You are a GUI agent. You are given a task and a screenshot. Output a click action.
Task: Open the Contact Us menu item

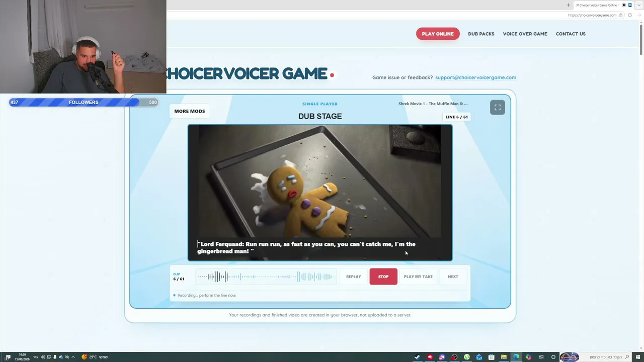click(x=571, y=34)
